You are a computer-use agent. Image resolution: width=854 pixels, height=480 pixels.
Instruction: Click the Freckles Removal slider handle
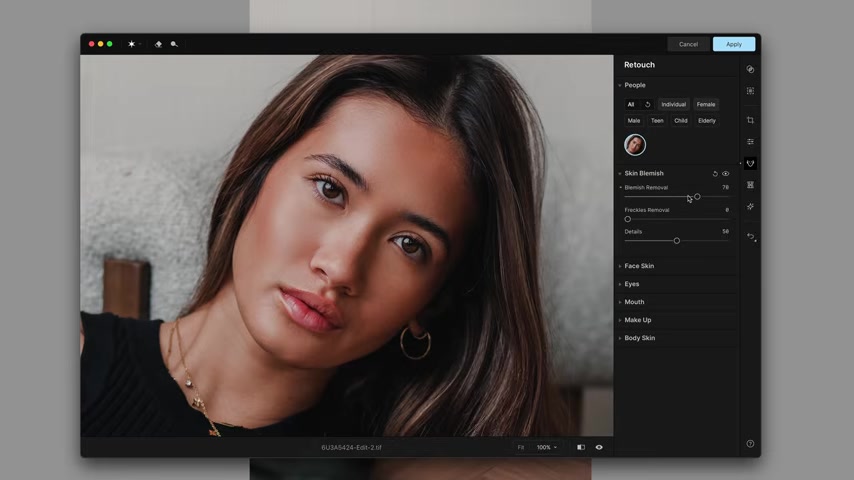(627, 219)
